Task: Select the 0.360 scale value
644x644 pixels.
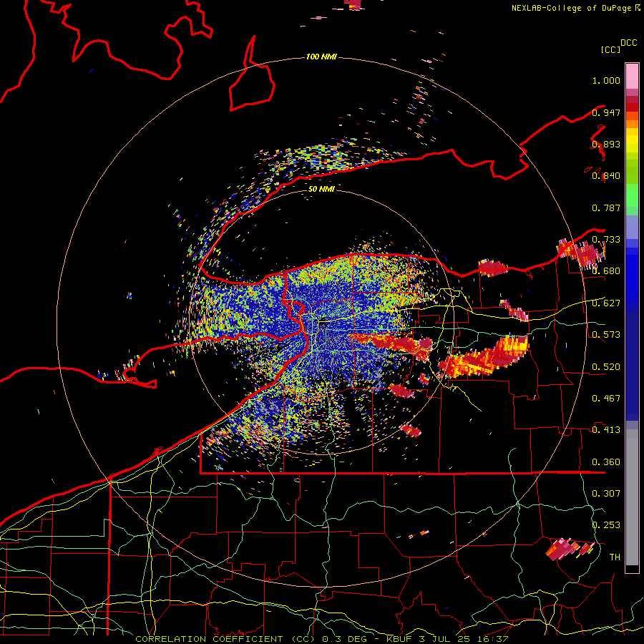Action: (x=606, y=462)
